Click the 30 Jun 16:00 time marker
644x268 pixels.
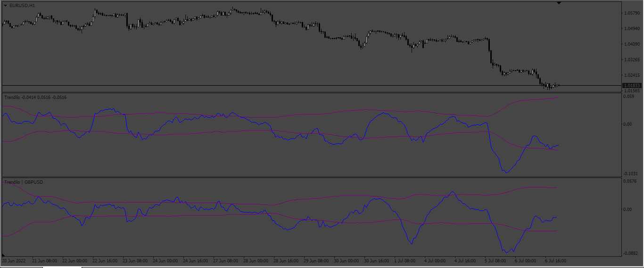click(377, 260)
